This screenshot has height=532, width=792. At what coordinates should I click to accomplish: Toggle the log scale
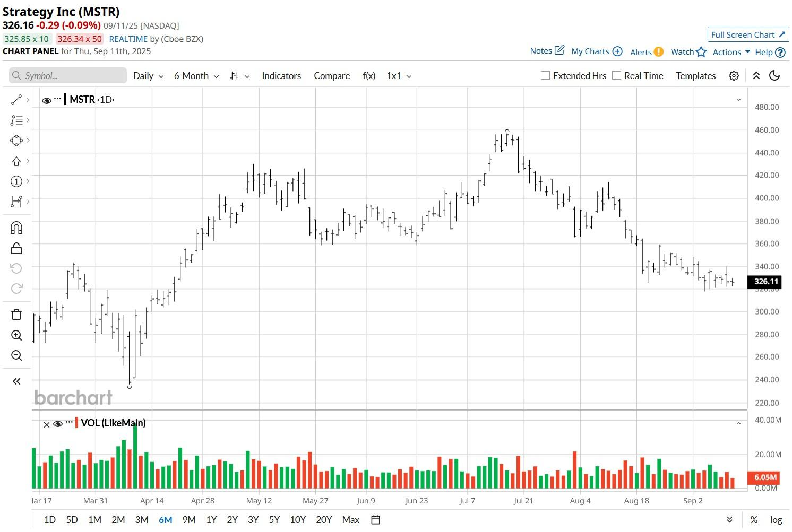776,520
